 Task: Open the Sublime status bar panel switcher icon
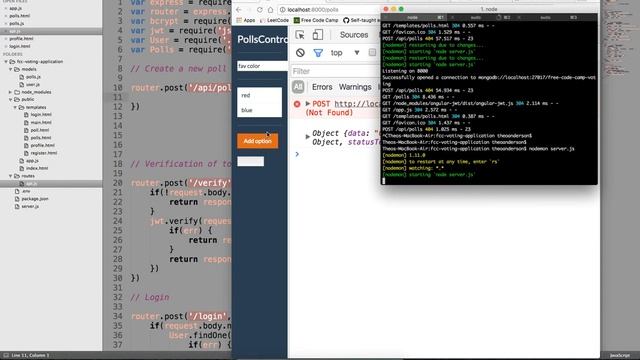pyautogui.click(x=6, y=356)
